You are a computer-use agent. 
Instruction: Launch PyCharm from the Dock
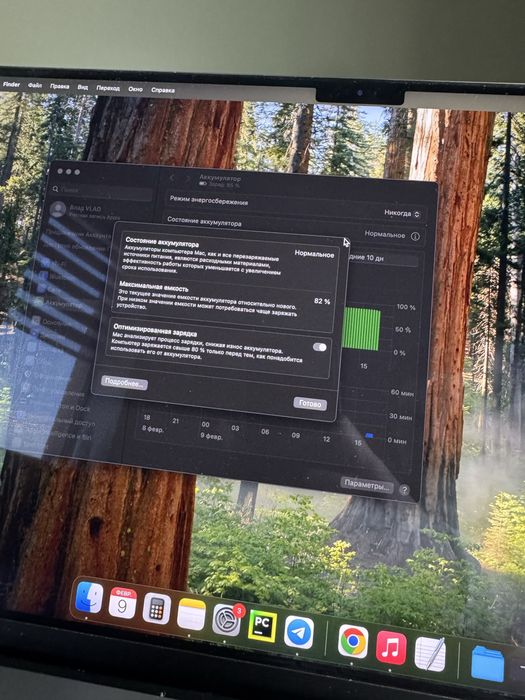pyautogui.click(x=262, y=626)
